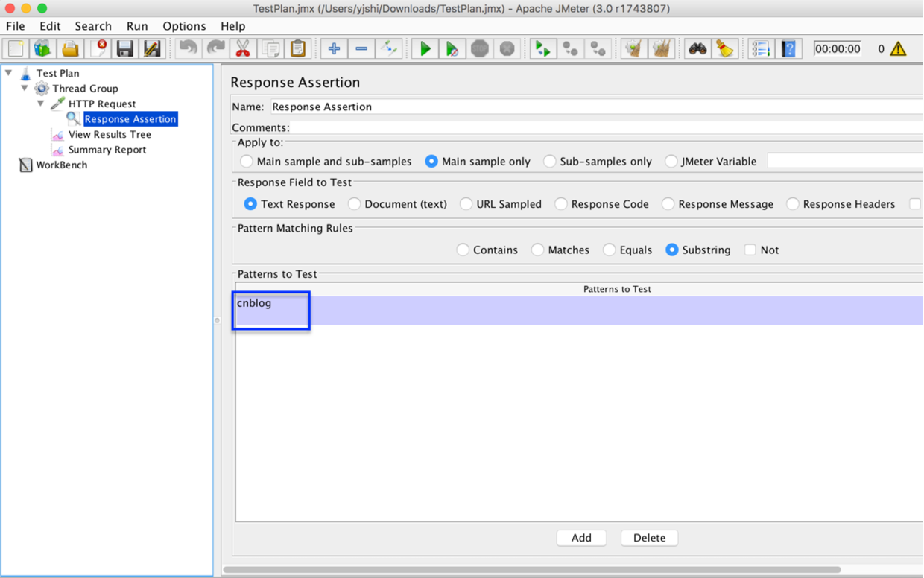924x578 pixels.
Task: Click the Toggle enable/disable icon
Action: (388, 49)
